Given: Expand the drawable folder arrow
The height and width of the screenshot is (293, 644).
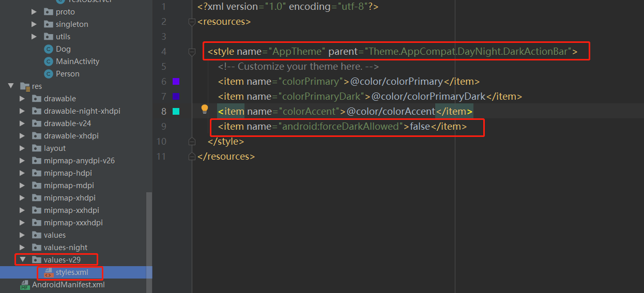Looking at the screenshot, I should tap(22, 99).
